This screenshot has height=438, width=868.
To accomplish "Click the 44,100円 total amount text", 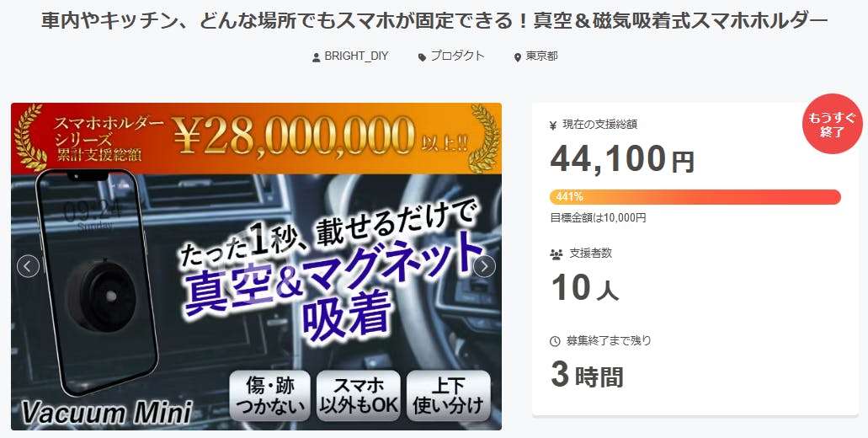I will point(622,159).
